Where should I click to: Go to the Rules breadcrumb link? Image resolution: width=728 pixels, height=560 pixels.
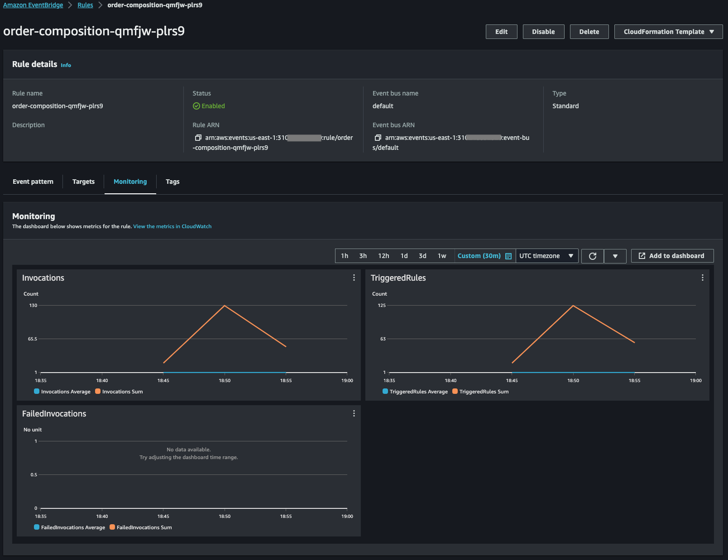point(85,5)
